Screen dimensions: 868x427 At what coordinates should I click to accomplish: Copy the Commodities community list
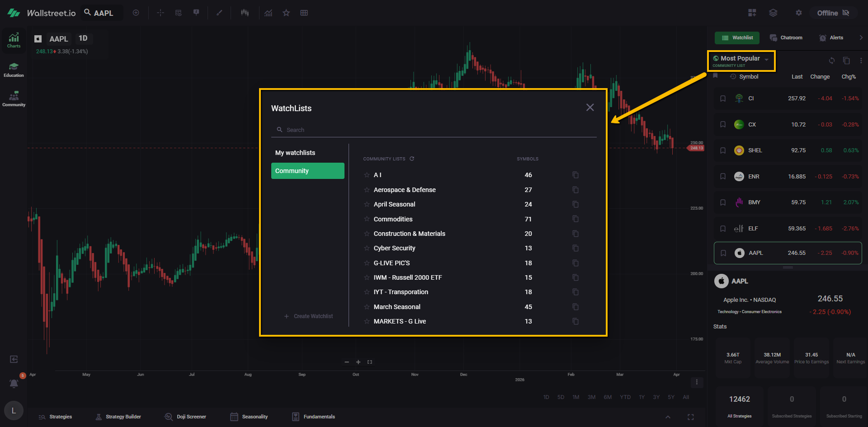click(x=575, y=219)
